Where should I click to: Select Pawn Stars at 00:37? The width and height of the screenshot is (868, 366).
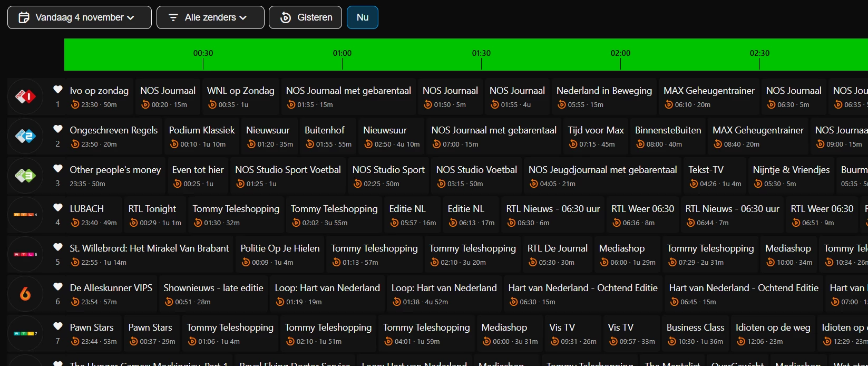point(152,333)
